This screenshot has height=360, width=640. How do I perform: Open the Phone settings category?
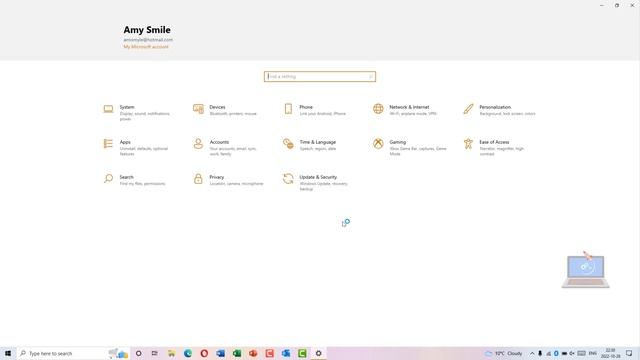314,110
